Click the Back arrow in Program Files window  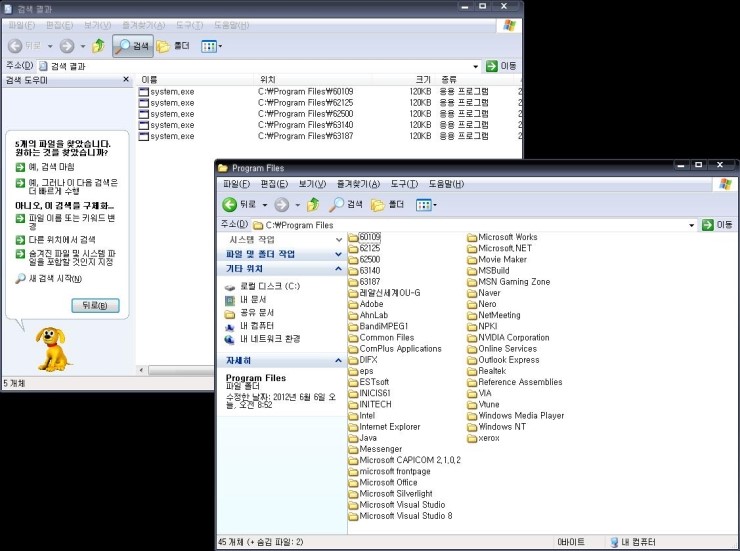pyautogui.click(x=230, y=204)
